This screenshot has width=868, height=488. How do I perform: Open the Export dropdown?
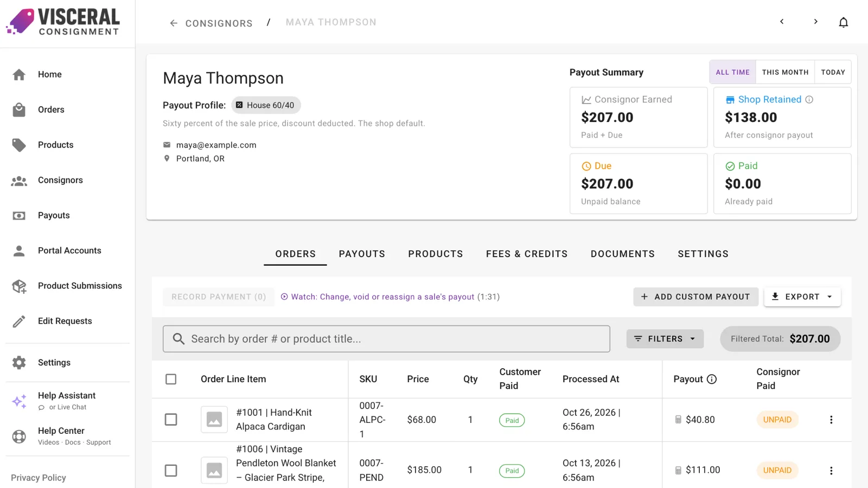(x=802, y=297)
